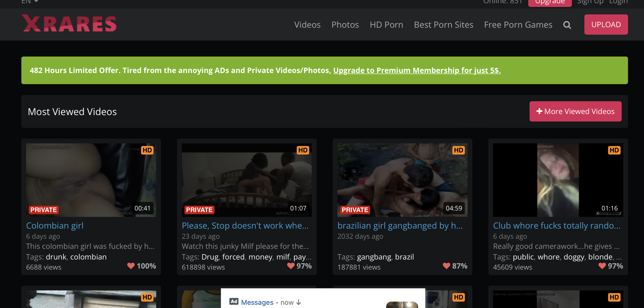644x308 pixels.
Task: Open the video title dated 2032 days ago
Action: click(x=400, y=226)
